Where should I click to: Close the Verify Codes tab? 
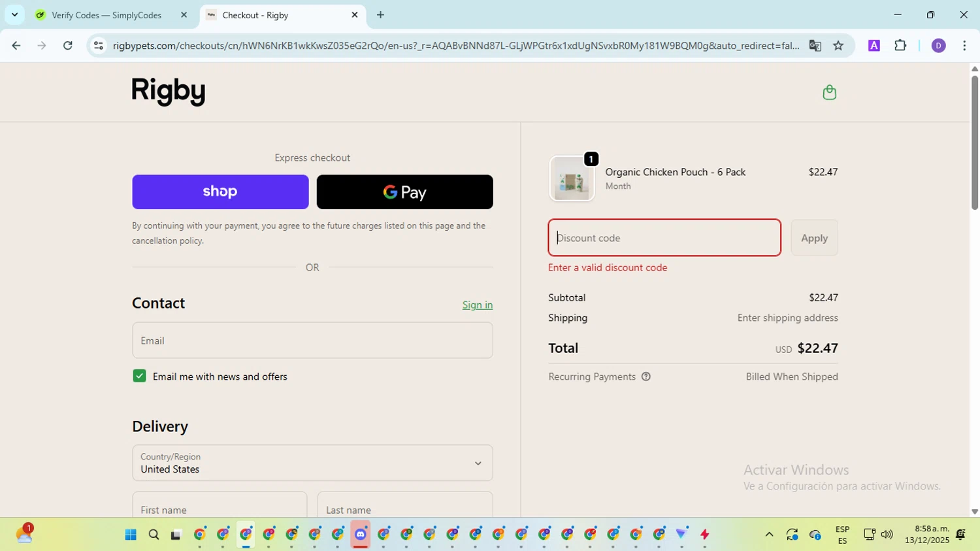point(184,15)
